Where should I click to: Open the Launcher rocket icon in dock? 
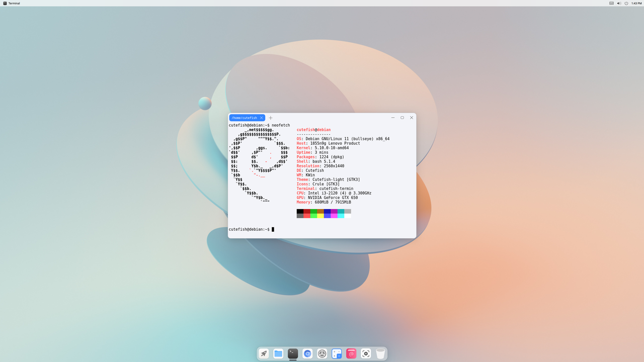pyautogui.click(x=264, y=353)
